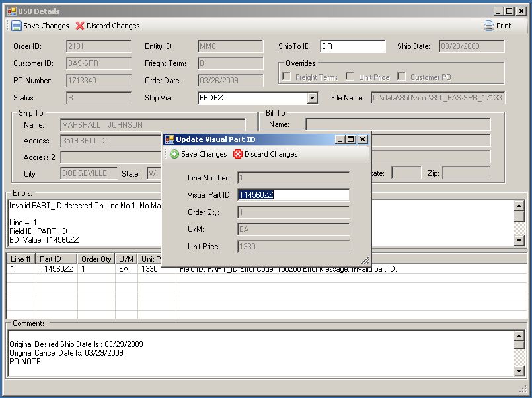Click the floppy disk Save Changes icon

coord(16,26)
